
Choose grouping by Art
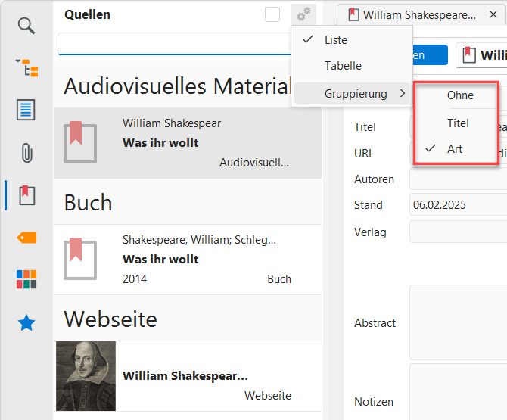click(x=455, y=149)
